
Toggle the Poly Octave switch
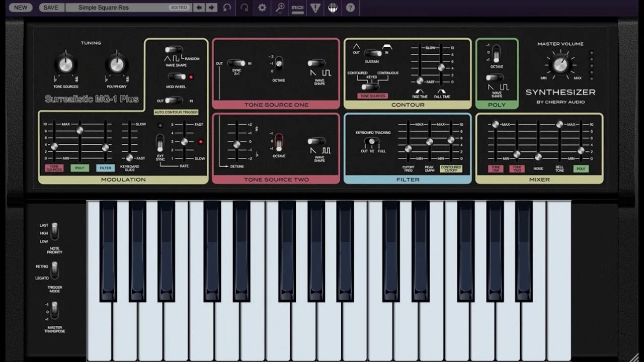(496, 53)
